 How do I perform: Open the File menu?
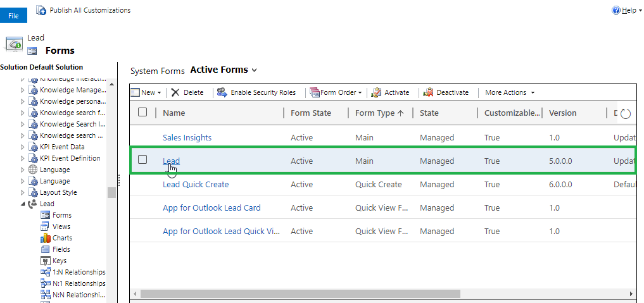(13, 16)
